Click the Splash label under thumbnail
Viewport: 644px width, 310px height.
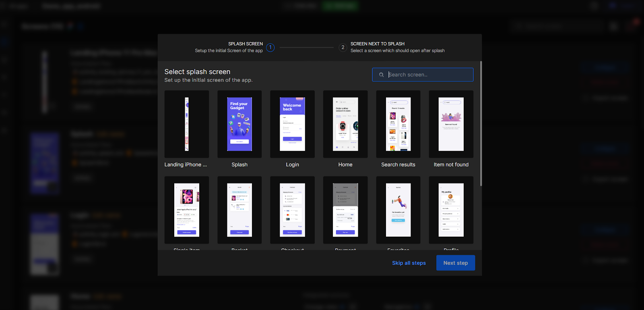[x=239, y=164]
